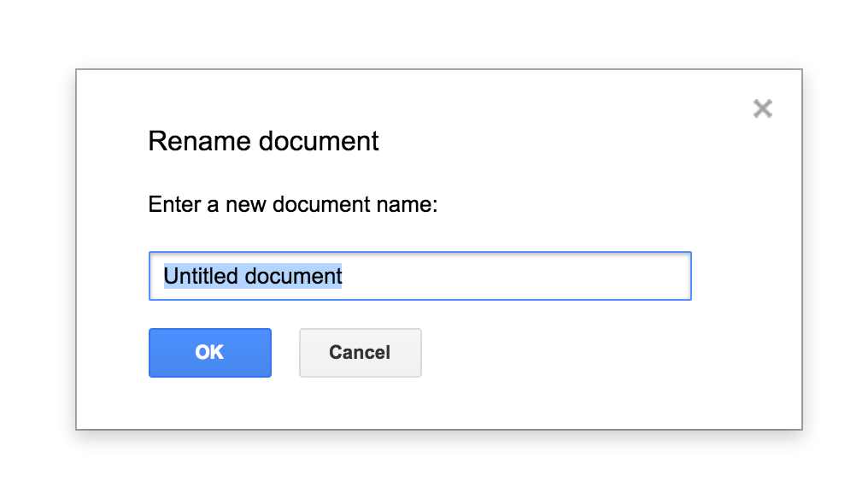Click the word "Untitled" in the field
This screenshot has width=868, height=487.
201,276
